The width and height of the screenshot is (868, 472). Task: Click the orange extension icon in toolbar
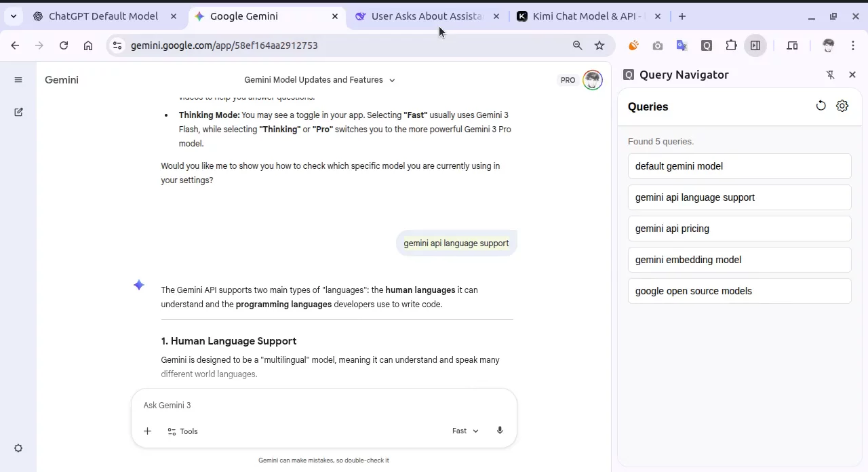click(633, 45)
